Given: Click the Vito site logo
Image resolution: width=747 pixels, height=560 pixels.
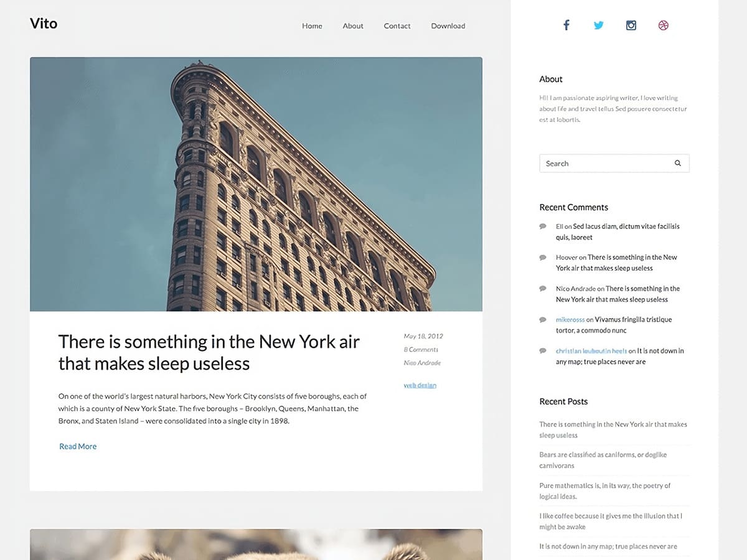Looking at the screenshot, I should (44, 24).
